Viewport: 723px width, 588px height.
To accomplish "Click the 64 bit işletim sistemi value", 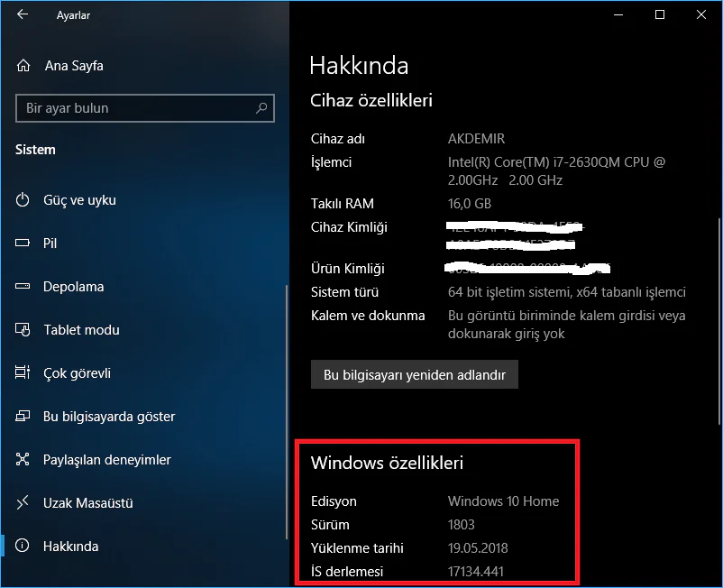I will (567, 292).
